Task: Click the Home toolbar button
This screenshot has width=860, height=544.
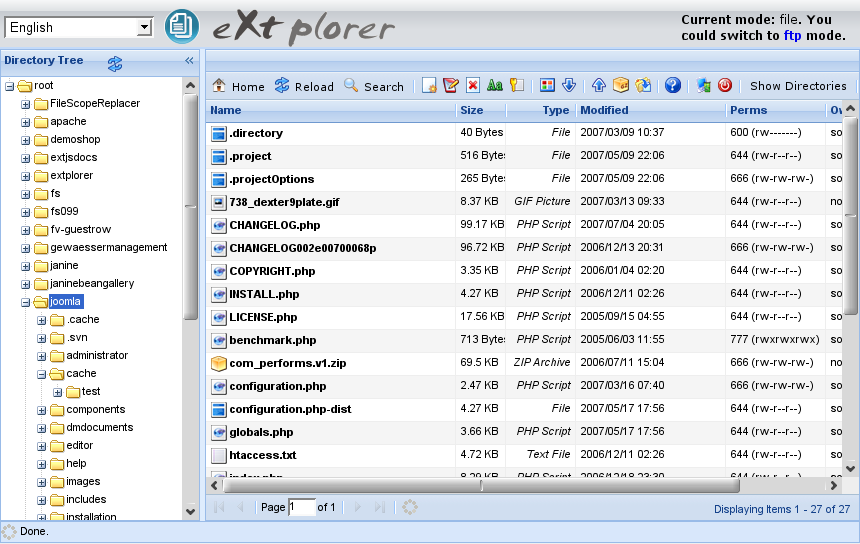Action: [239, 86]
